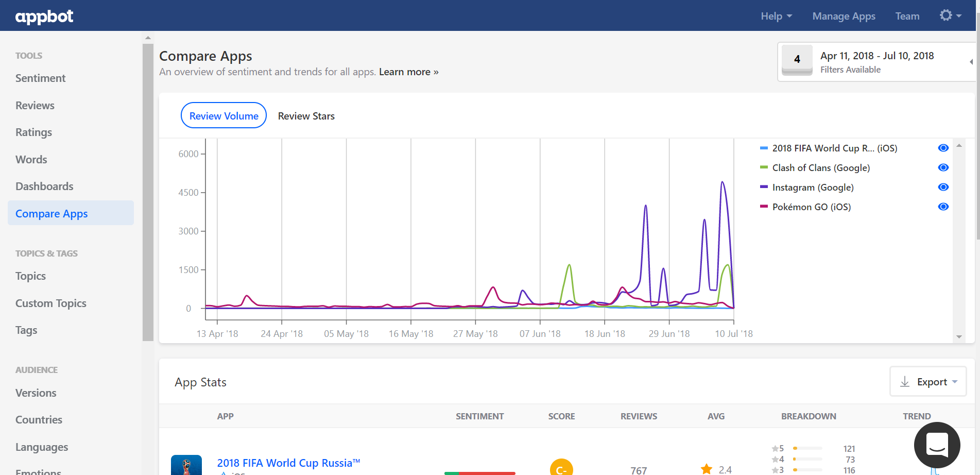This screenshot has width=980, height=475.
Task: Click the average rating star icon
Action: (707, 469)
